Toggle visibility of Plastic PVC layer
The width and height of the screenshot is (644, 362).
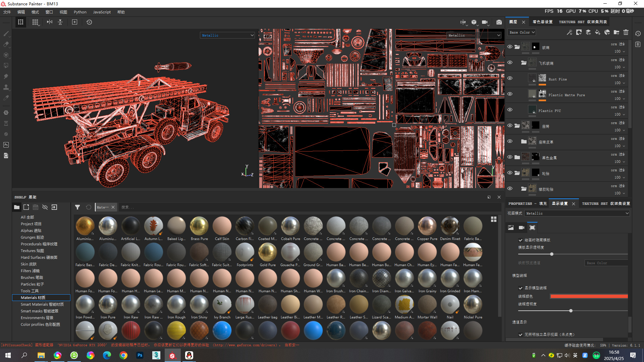pos(510,110)
